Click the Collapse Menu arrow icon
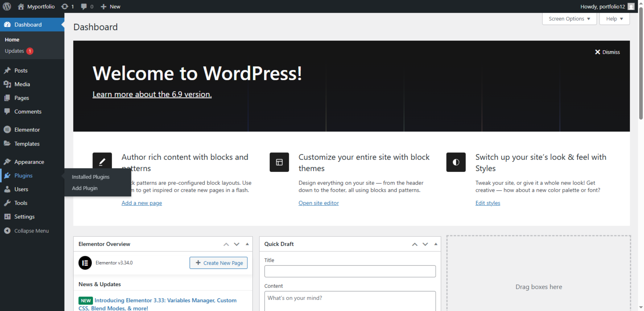 pyautogui.click(x=7, y=231)
